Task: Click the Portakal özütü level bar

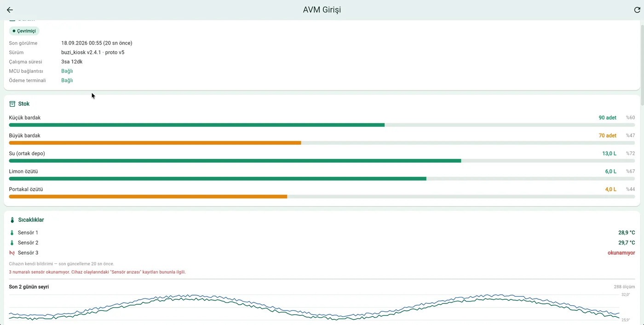Action: (322, 197)
